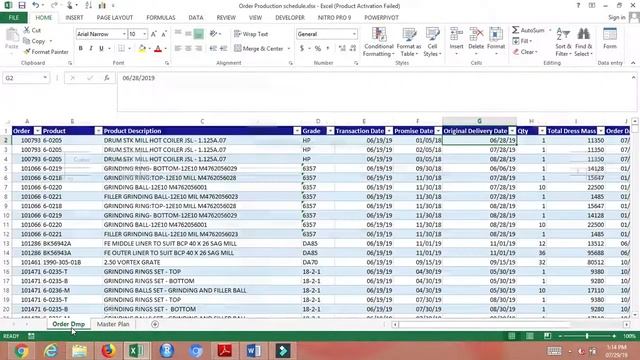This screenshot has width=640, height=360.
Task: Add a new sheet with the plus icon
Action: 155,324
